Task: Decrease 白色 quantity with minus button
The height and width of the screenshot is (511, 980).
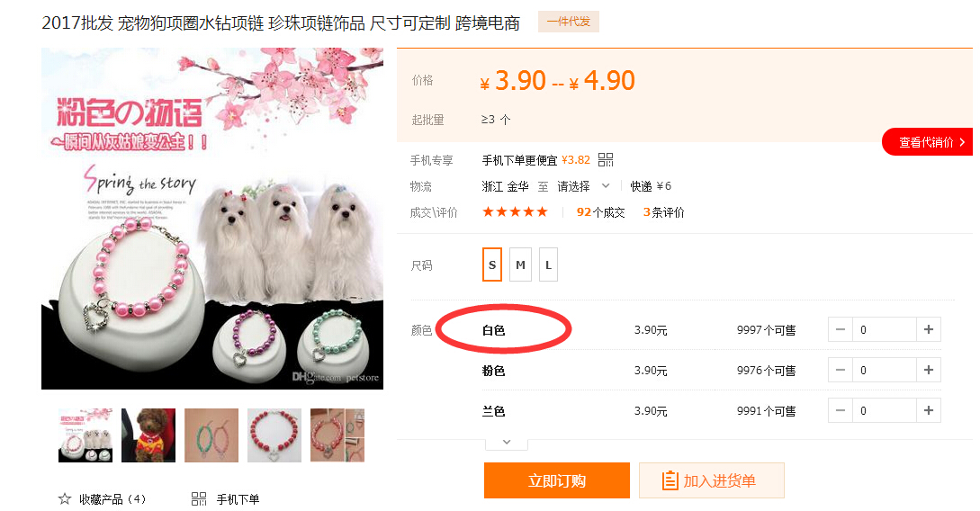Action: click(x=840, y=329)
